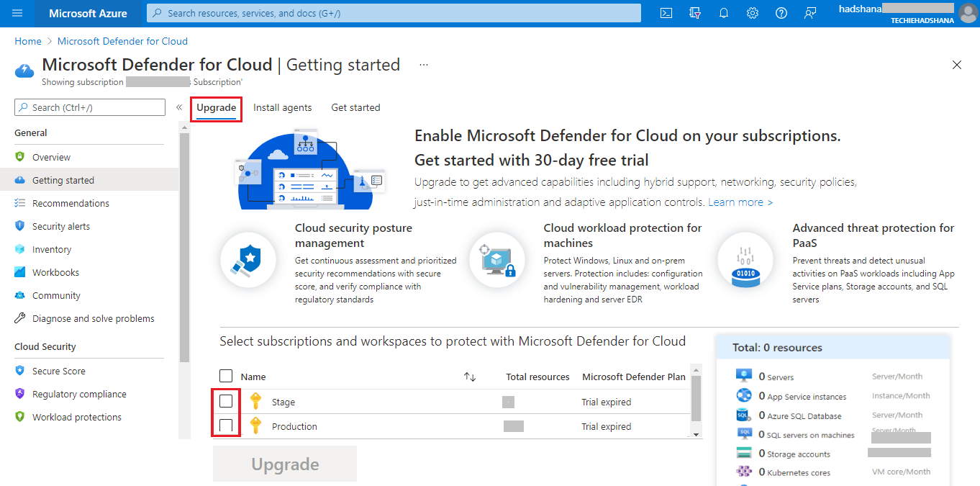Click the Upgrade button
This screenshot has width=980, height=486.
285,464
